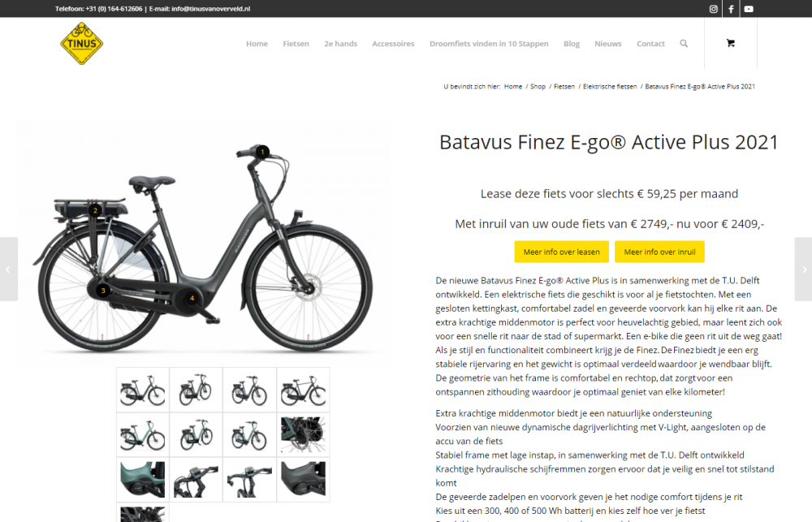This screenshot has height=522, width=812.
Task: Click hotspot marker 2 on the battery
Action: [95, 210]
